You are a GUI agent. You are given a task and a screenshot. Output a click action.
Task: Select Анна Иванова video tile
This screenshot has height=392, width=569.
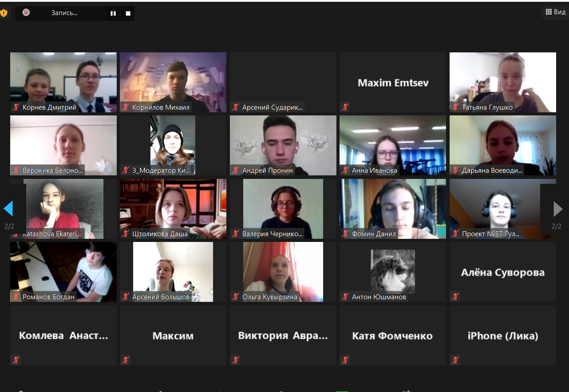point(393,145)
